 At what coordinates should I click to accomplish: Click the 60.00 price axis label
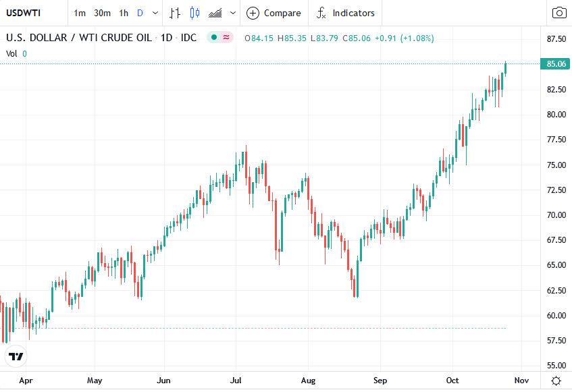[x=556, y=316]
